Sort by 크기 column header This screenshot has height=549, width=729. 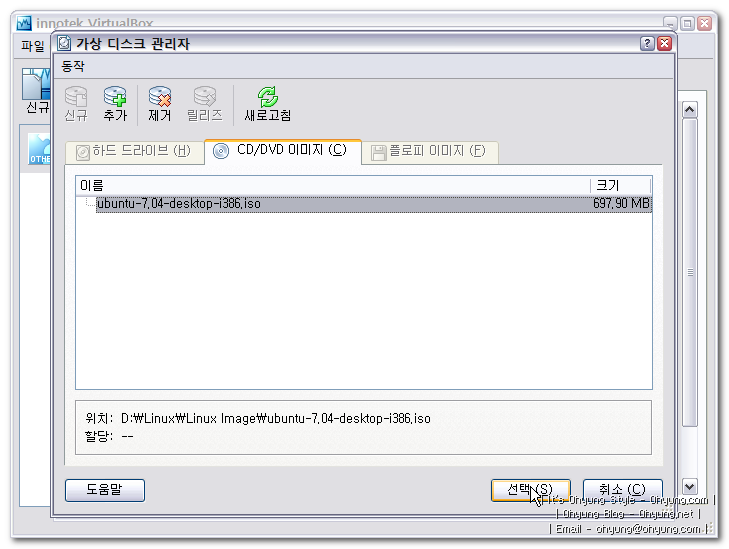pos(621,185)
